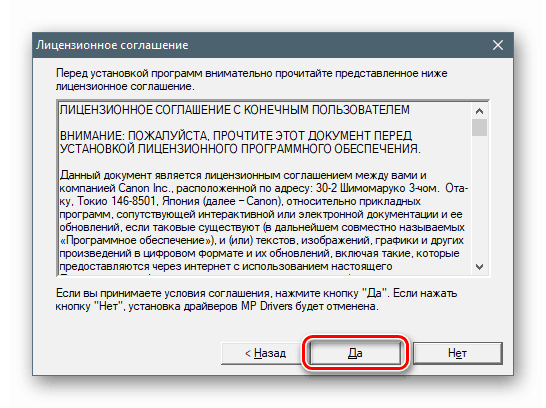This screenshot has height=408, width=546.
Task: Click the line starting "предоставляются через интернет"
Action: pyautogui.click(x=226, y=266)
